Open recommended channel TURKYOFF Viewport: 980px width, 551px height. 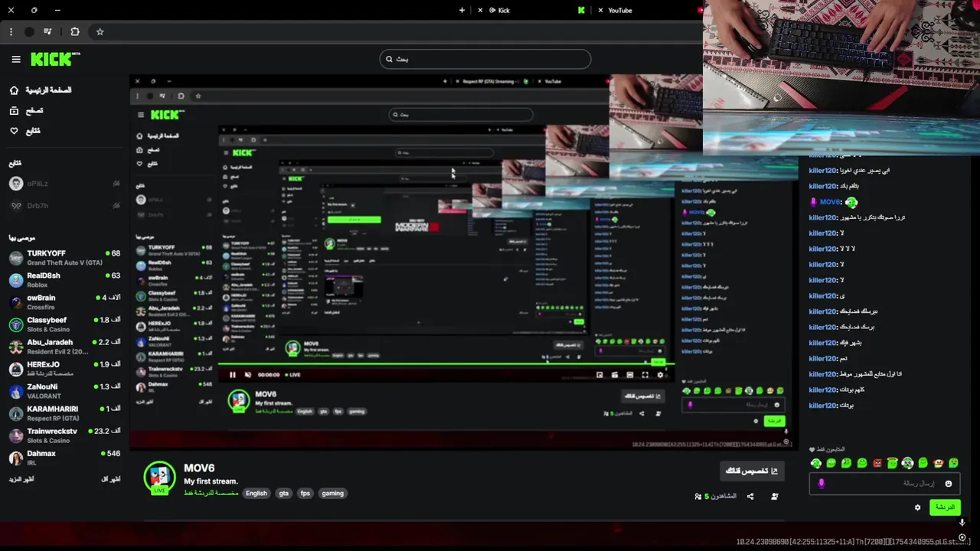[64, 258]
